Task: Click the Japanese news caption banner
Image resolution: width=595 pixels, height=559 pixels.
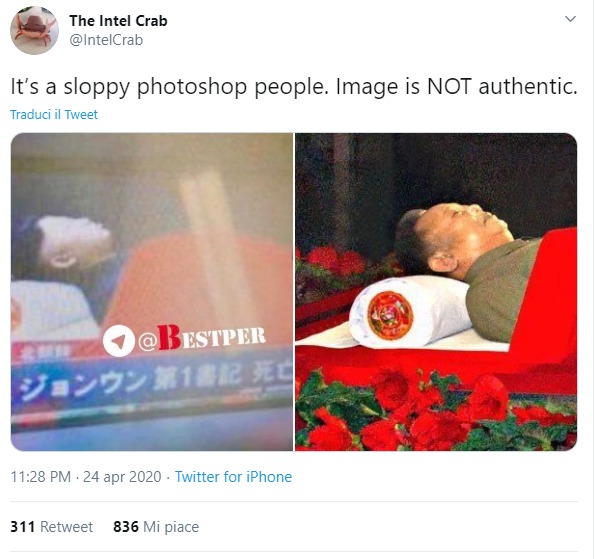Action: tap(152, 381)
